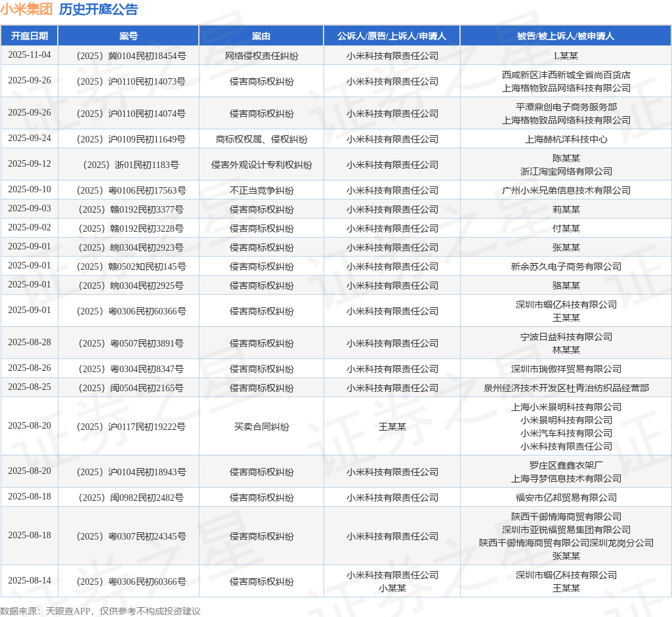The image size is (672, 617).
Task: Click the date cell 2025-08-26
Action: click(29, 368)
